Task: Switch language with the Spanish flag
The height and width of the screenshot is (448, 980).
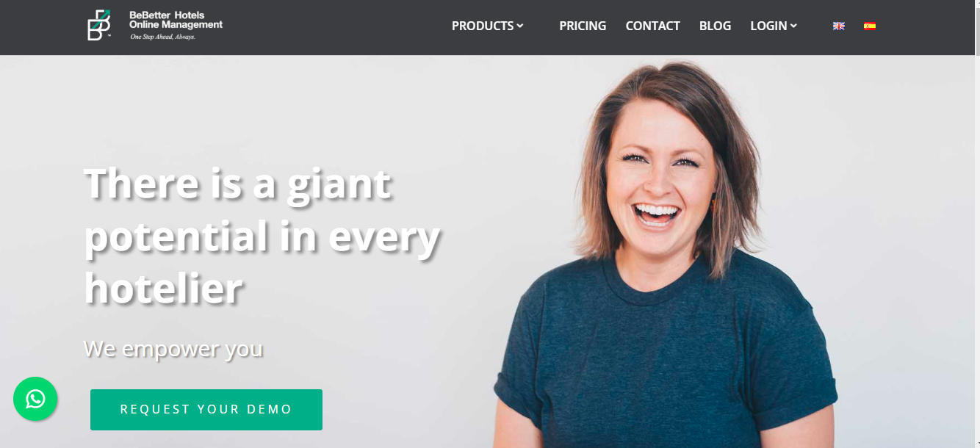Action: pyautogui.click(x=869, y=26)
